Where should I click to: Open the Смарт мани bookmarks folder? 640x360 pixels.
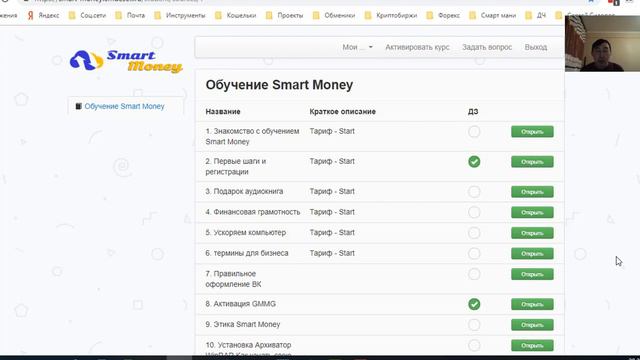pyautogui.click(x=493, y=16)
